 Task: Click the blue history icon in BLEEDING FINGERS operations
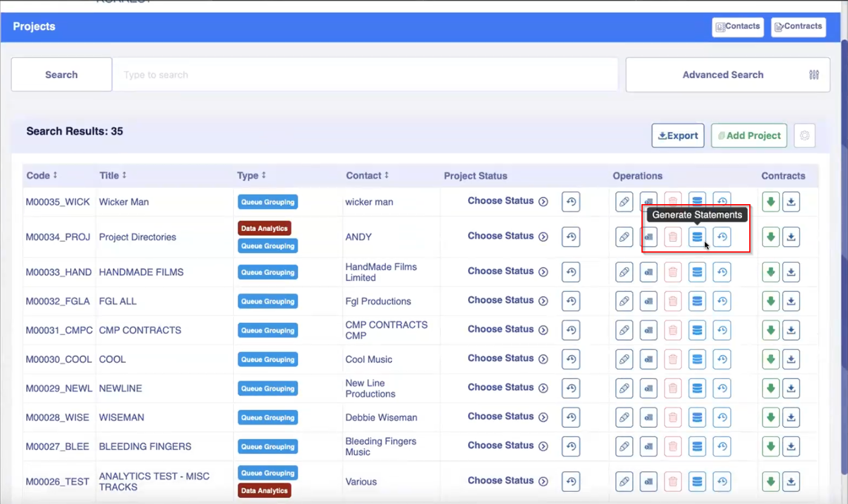pyautogui.click(x=721, y=446)
